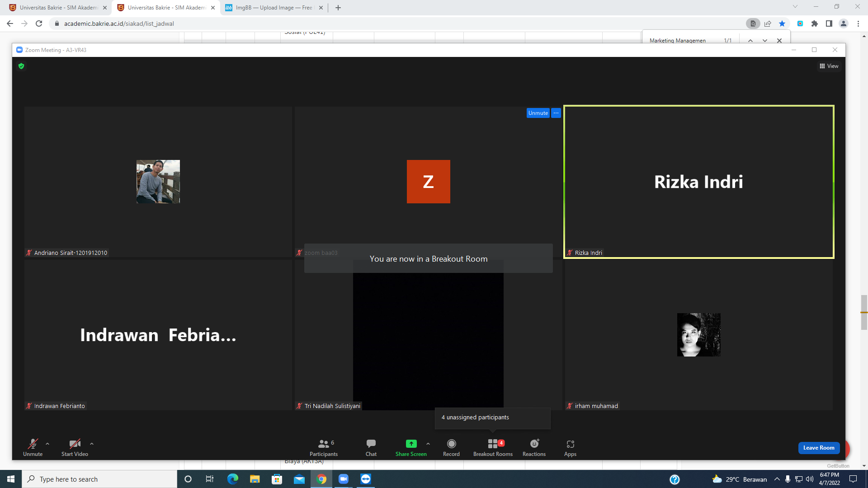Open the Chrome Extensions puzzle icon

[815, 23]
